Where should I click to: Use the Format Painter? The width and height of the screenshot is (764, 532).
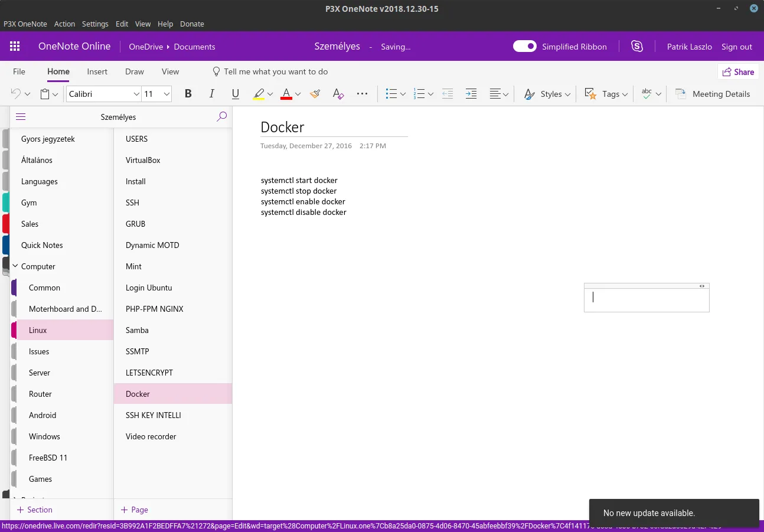[315, 93]
